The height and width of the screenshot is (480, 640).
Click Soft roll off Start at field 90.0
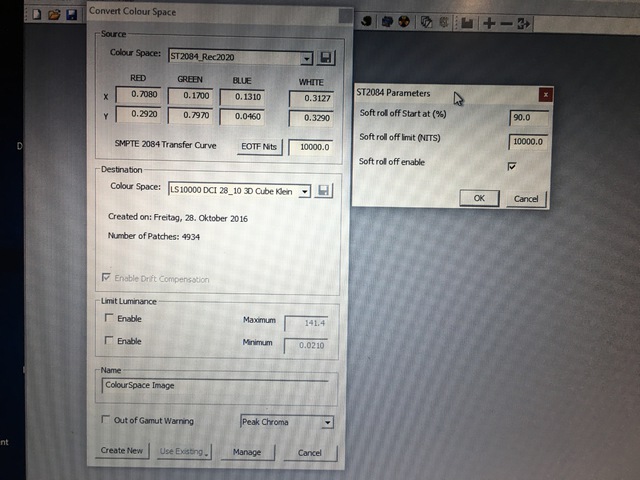pos(529,118)
